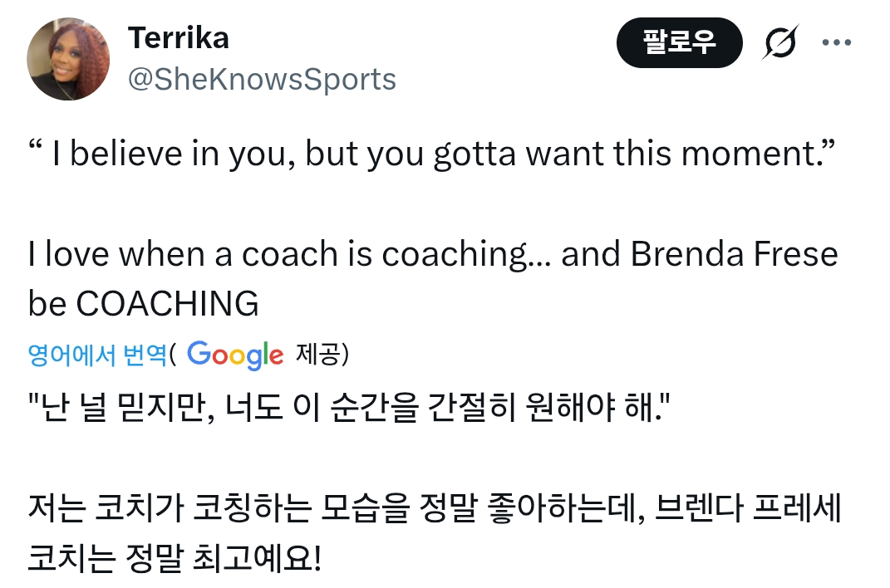
Task: Click the 영어에서 번역 translation link
Action: (x=97, y=355)
